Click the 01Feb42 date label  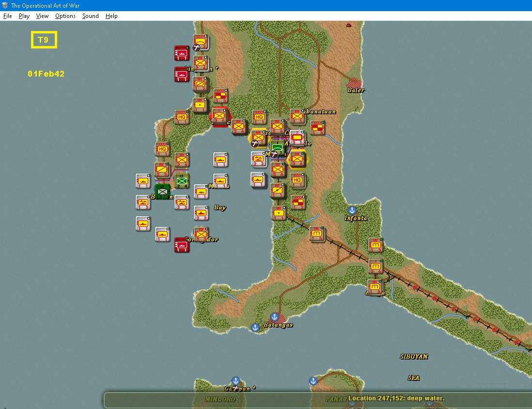pyautogui.click(x=46, y=74)
